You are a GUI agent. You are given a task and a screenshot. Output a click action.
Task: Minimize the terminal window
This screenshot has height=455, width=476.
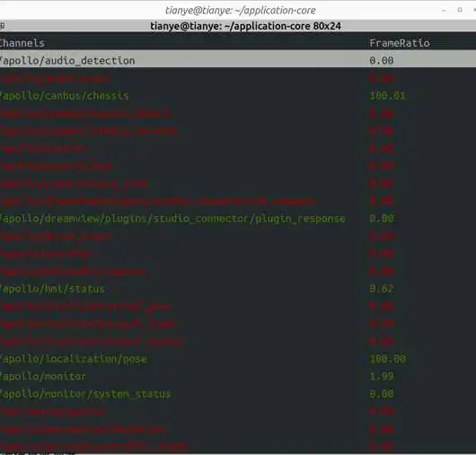[x=444, y=10]
